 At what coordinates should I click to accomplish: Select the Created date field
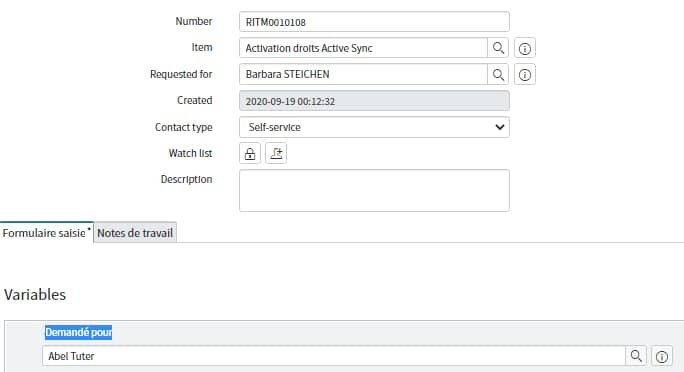tap(374, 101)
